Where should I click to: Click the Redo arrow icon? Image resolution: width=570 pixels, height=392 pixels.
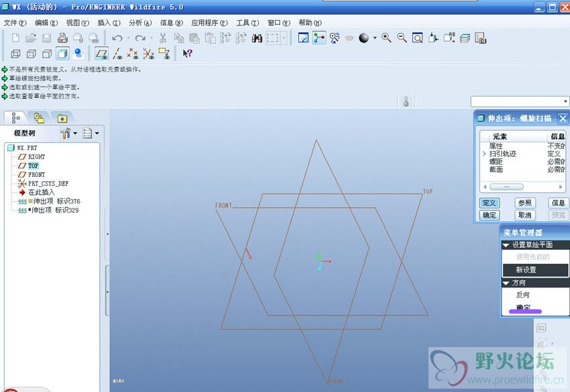coord(140,38)
